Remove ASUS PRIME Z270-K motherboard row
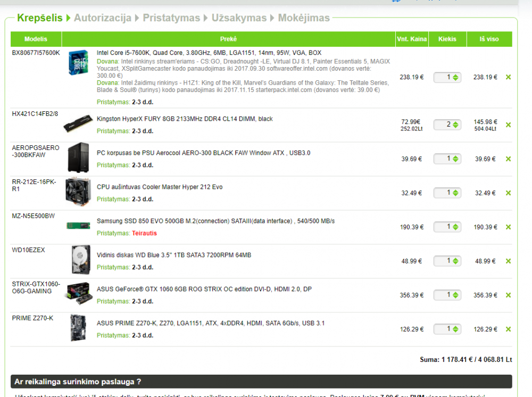Screen dimensions: 532x397 click(508, 329)
